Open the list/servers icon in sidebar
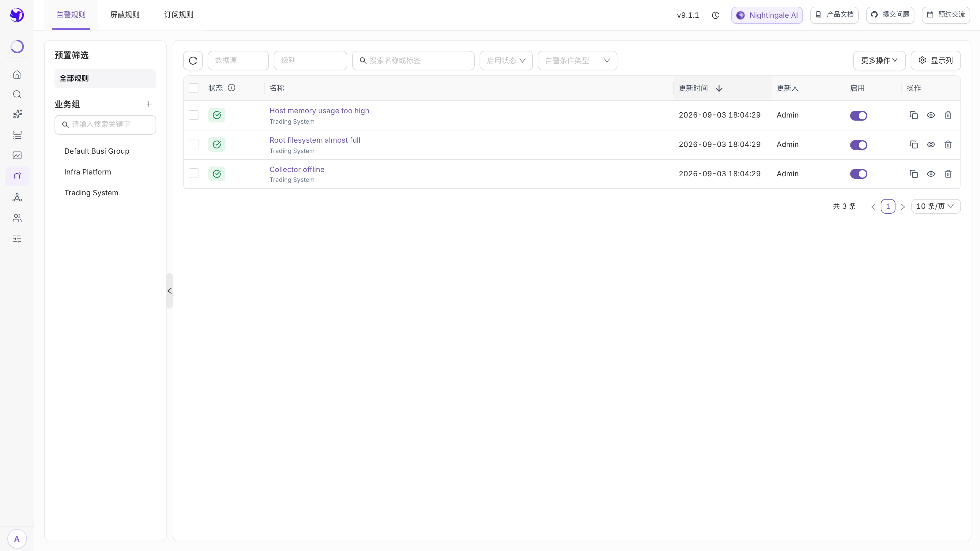980x551 pixels. tap(17, 135)
